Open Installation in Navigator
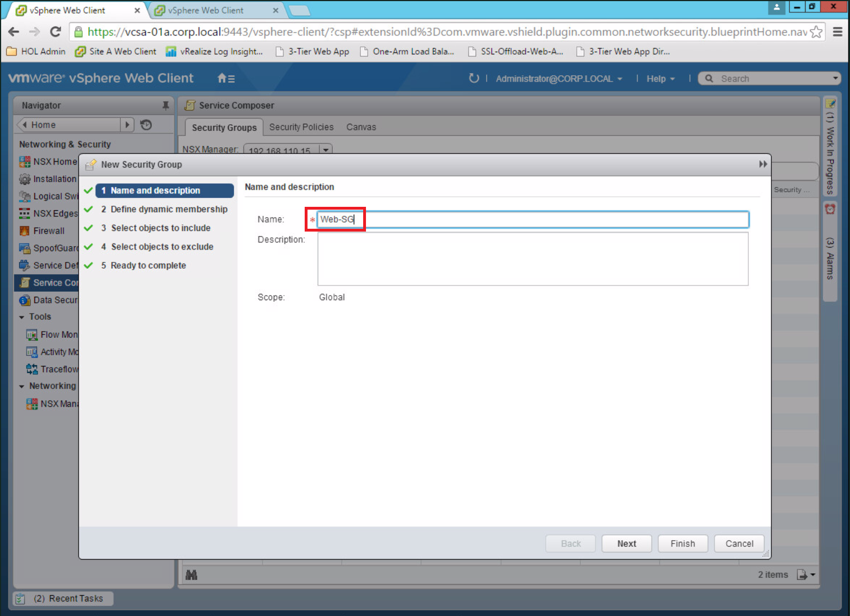Viewport: 850px width, 616px height. coord(48,179)
